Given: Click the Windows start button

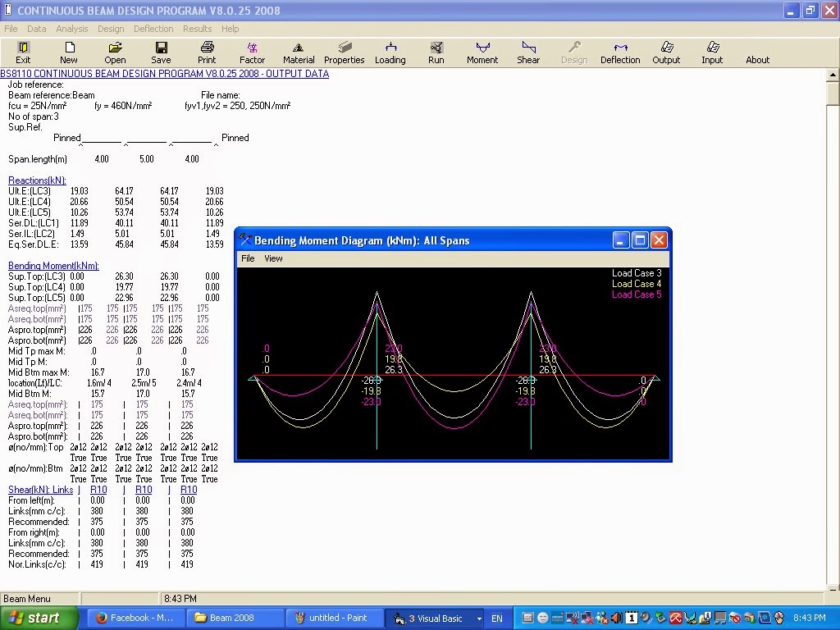Looking at the screenshot, I should tap(39, 618).
